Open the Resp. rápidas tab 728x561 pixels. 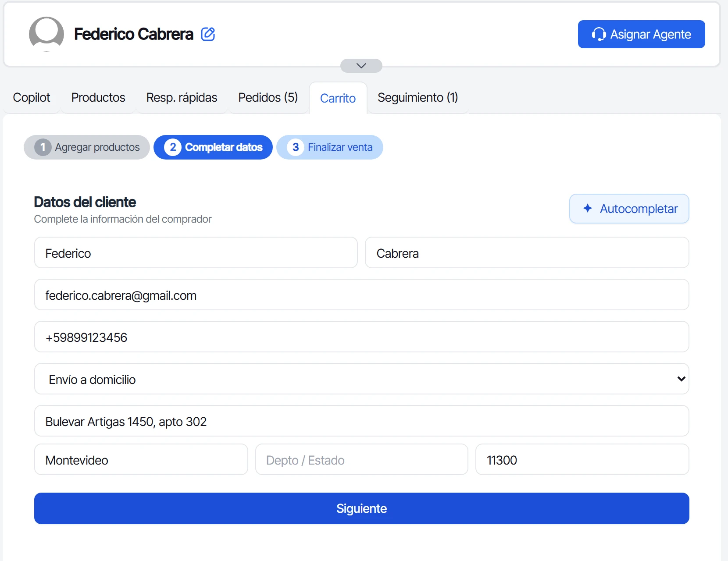point(182,97)
